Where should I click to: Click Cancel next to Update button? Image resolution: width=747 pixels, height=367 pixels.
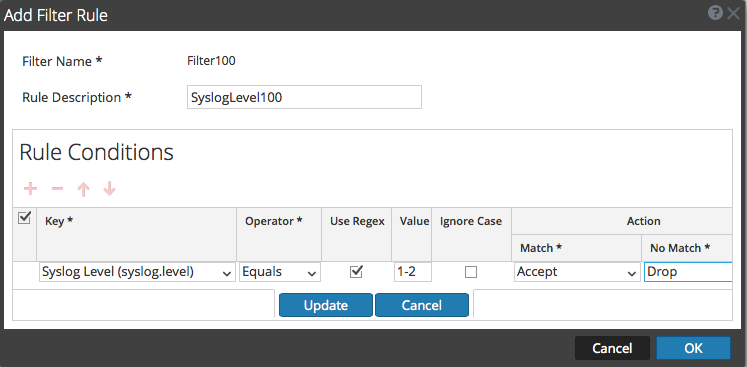[x=422, y=305]
